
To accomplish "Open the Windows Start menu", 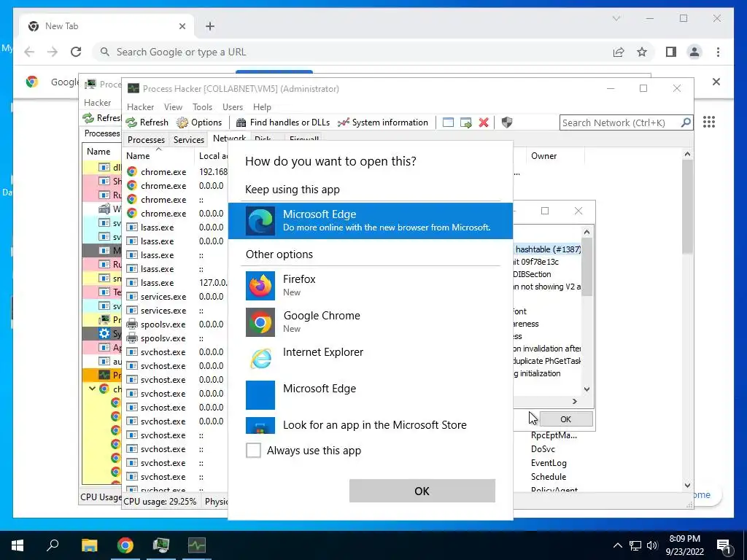I will coord(18,545).
